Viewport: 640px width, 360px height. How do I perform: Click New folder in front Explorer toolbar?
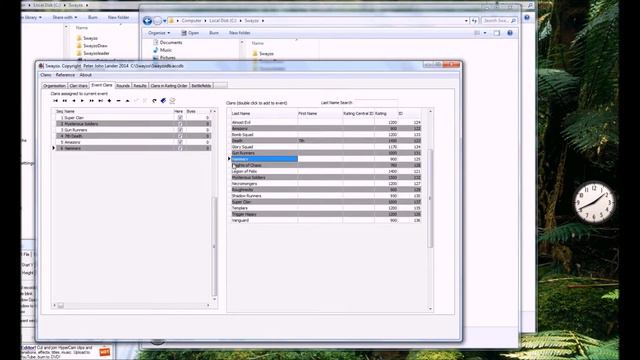point(240,33)
